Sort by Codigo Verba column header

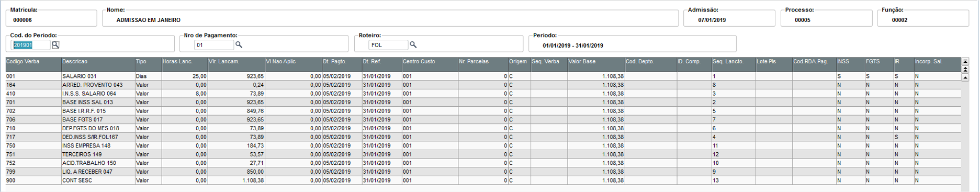click(33, 64)
